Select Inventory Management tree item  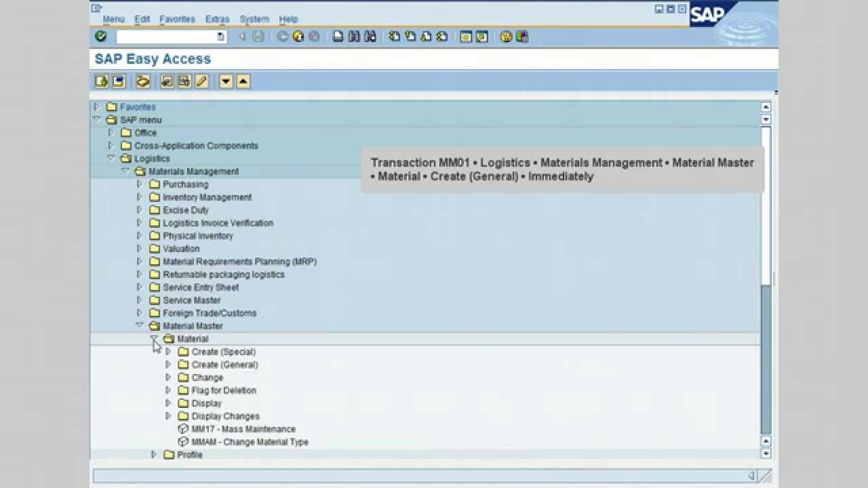[207, 197]
